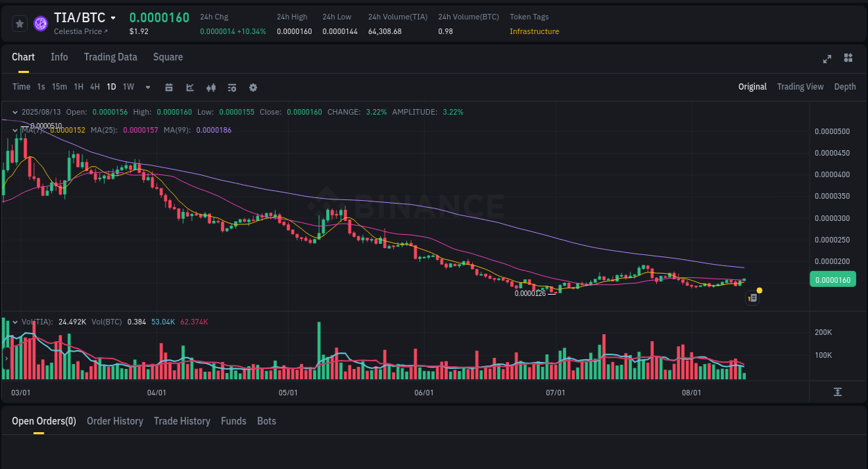Select the candlestick chart icon
This screenshot has height=469, width=868.
pos(211,87)
